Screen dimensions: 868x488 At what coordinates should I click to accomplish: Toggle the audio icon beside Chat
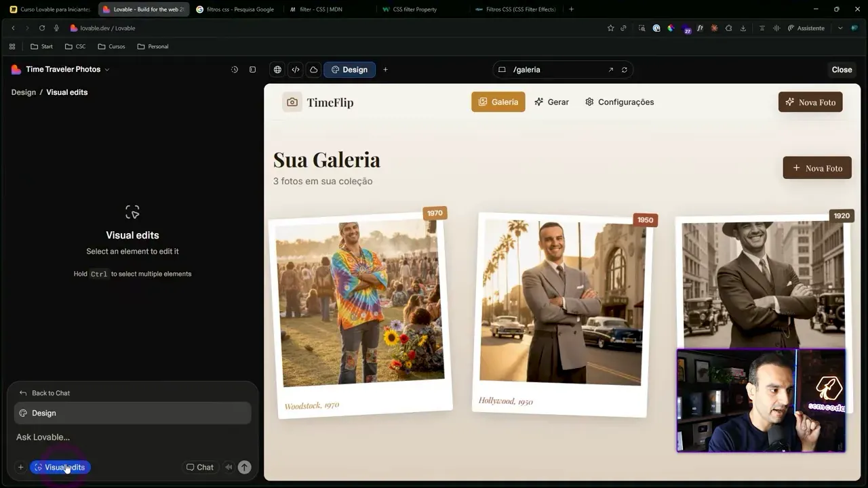point(229,467)
